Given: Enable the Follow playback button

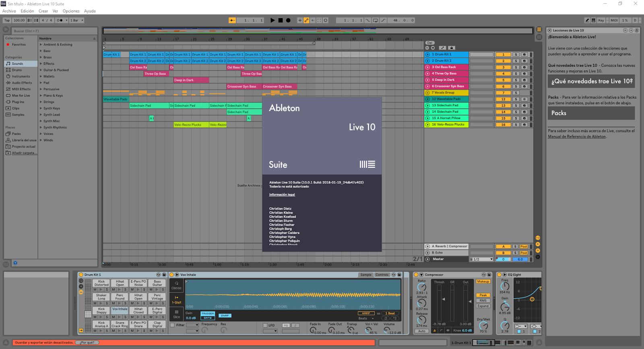Looking at the screenshot, I should (x=232, y=20).
